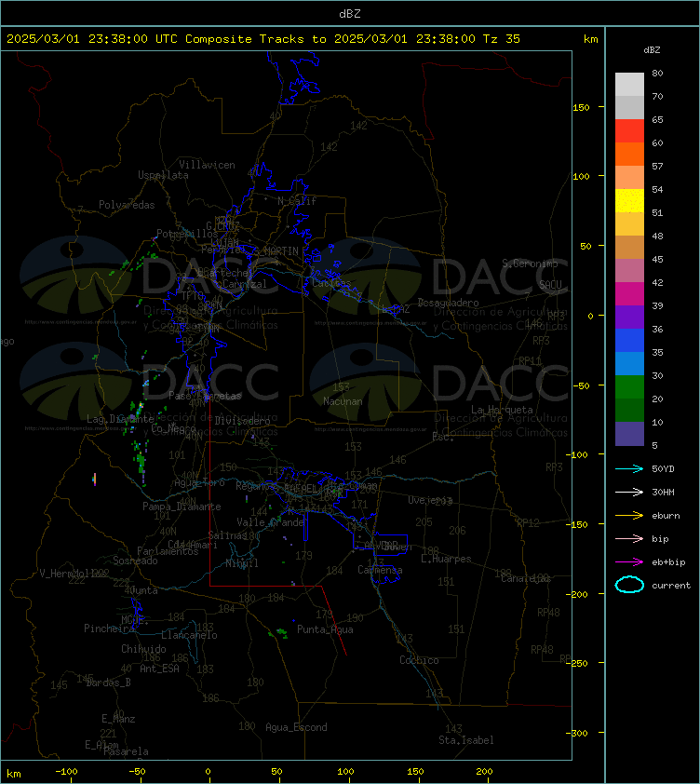The height and width of the screenshot is (784, 700).
Task: Click the 'Chihuido' map label
Action: pyautogui.click(x=143, y=648)
